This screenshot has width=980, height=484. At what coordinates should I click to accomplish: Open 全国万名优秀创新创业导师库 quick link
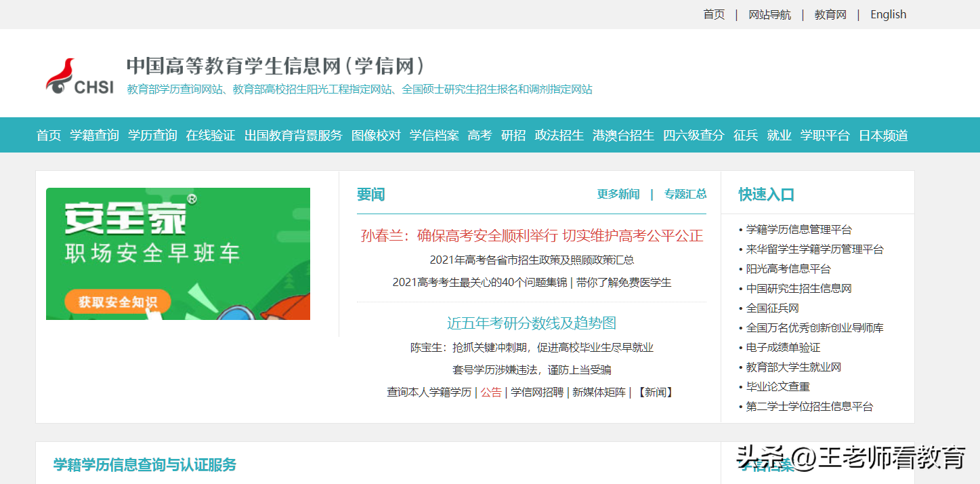point(815,328)
